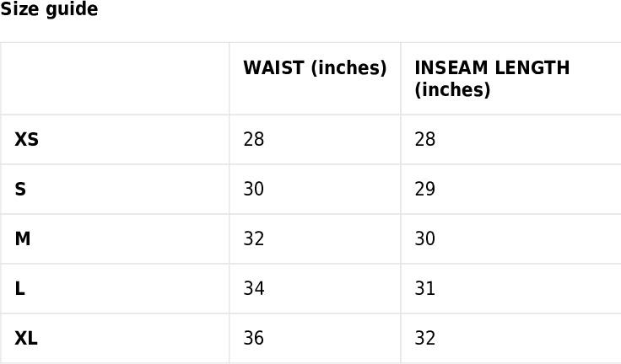The image size is (621, 364).
Task: Click the waist value 28 for XS
Action: pos(254,140)
